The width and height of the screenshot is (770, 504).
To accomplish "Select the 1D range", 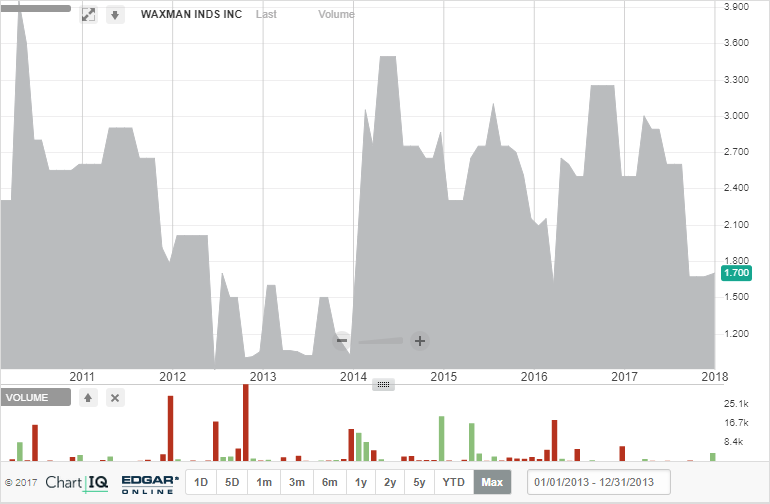I will [x=201, y=482].
